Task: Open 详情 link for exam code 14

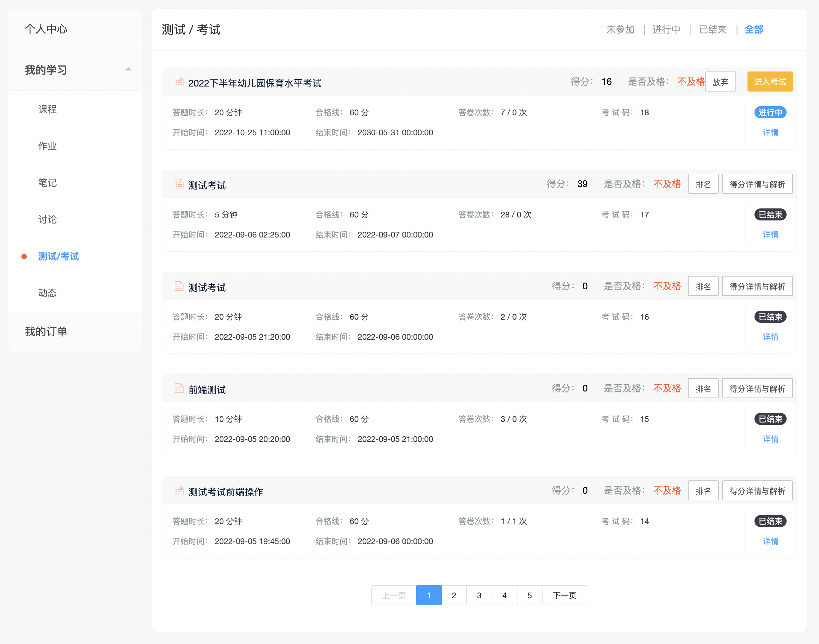Action: [x=770, y=541]
